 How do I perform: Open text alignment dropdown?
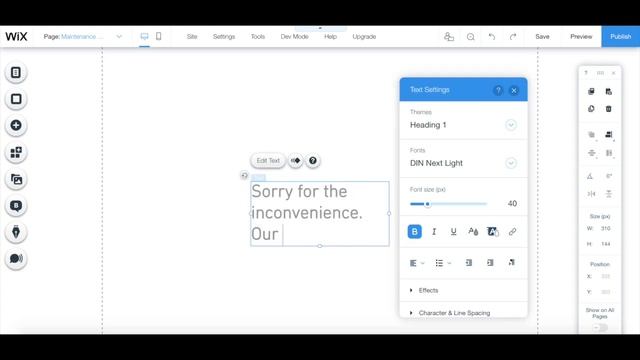tap(417, 263)
